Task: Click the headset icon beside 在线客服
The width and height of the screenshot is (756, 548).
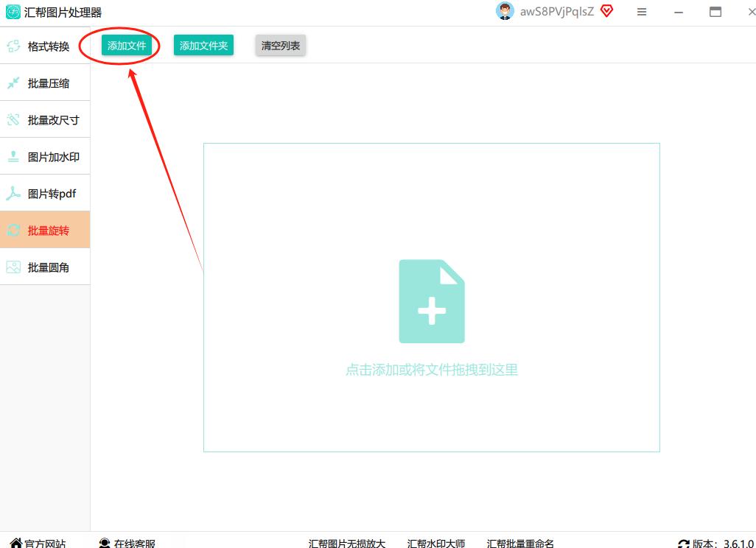Action: tap(104, 543)
